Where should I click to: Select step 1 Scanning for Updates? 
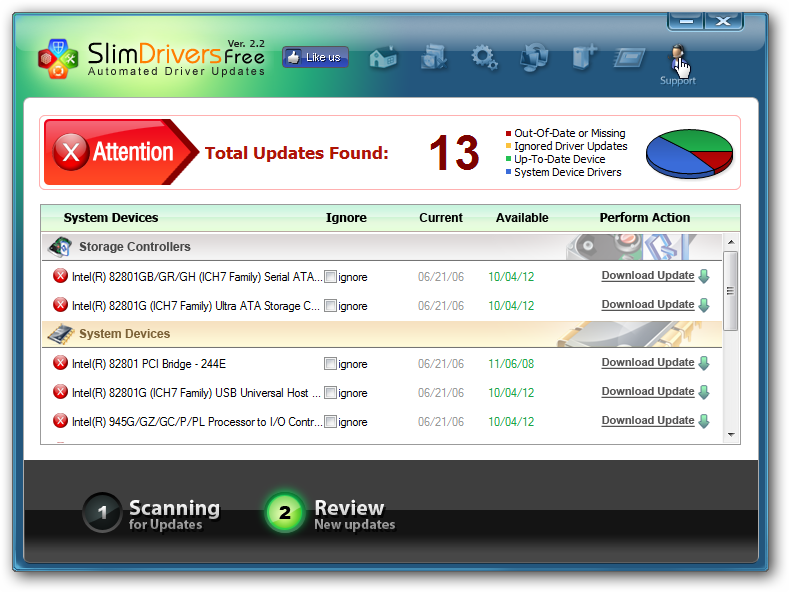pyautogui.click(x=152, y=513)
